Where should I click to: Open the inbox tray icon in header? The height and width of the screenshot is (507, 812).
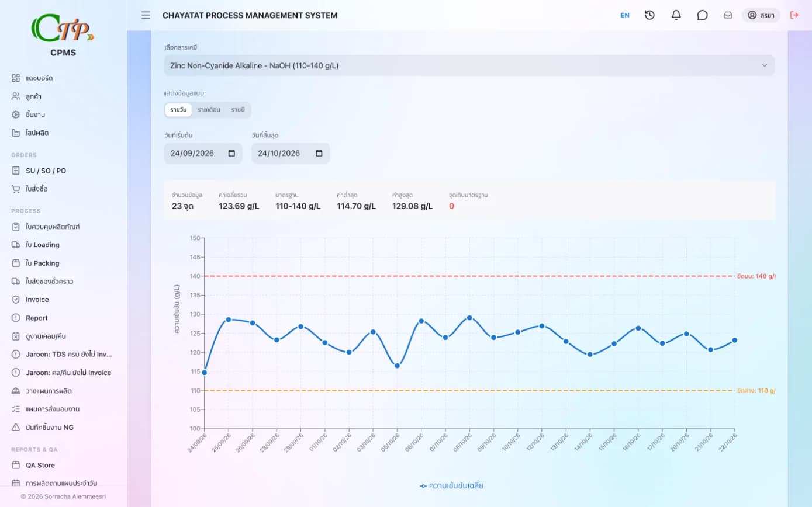(728, 15)
